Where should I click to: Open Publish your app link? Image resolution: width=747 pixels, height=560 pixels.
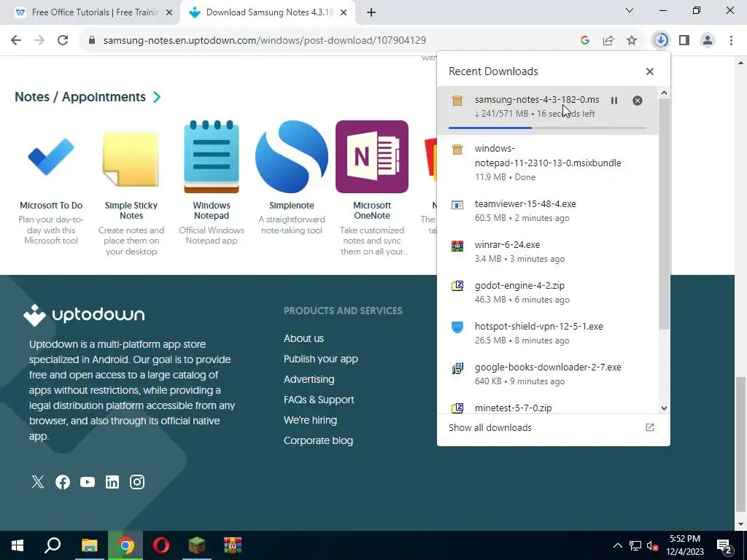point(321,359)
